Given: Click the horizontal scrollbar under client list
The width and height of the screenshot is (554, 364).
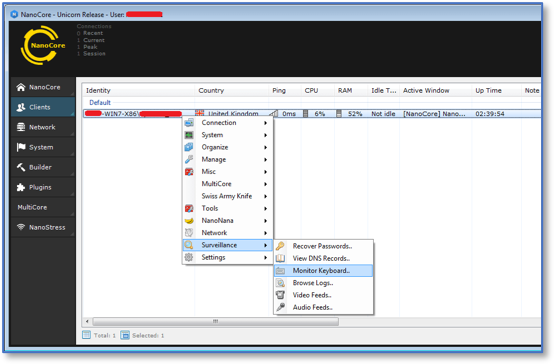Looking at the screenshot, I should (216, 322).
